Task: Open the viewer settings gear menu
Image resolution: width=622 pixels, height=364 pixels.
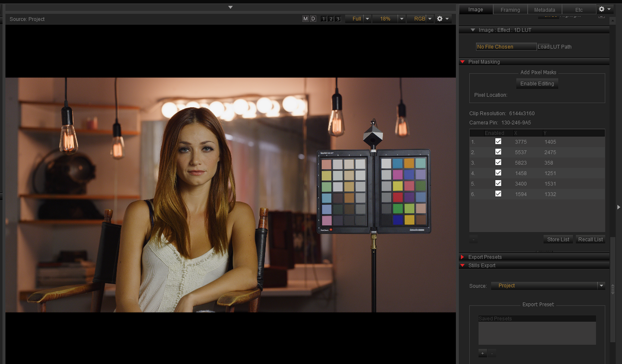Action: tap(443, 18)
